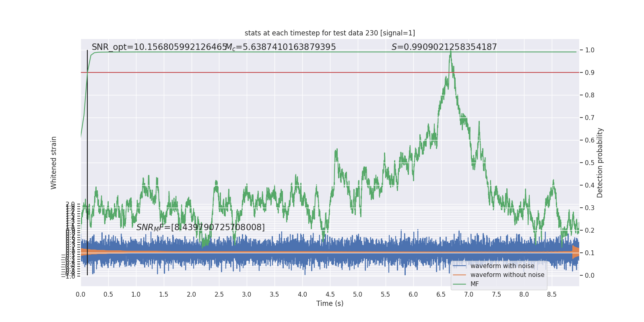Click the right-axis tick label 0.8
This screenshot has width=644, height=322.
click(590, 95)
